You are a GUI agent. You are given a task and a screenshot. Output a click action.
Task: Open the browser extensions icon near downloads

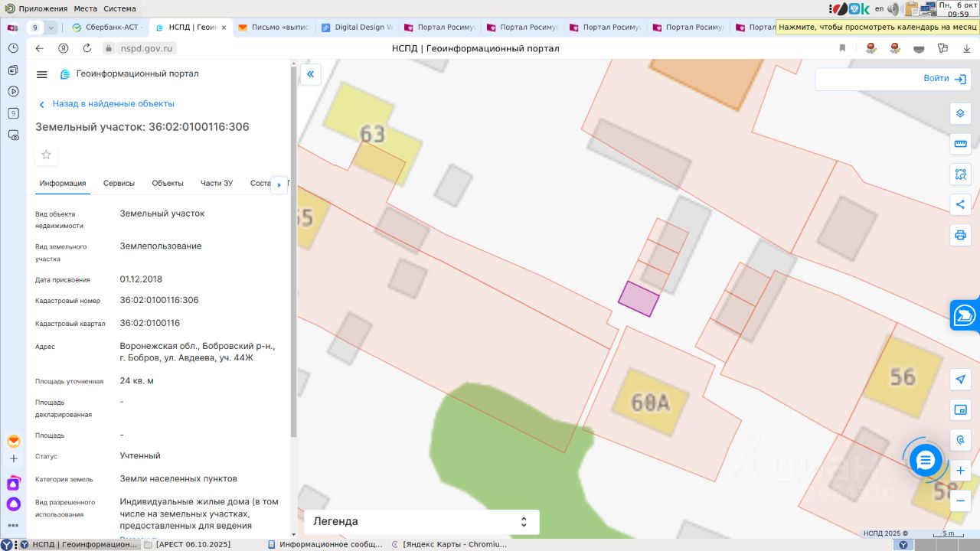pos(943,48)
